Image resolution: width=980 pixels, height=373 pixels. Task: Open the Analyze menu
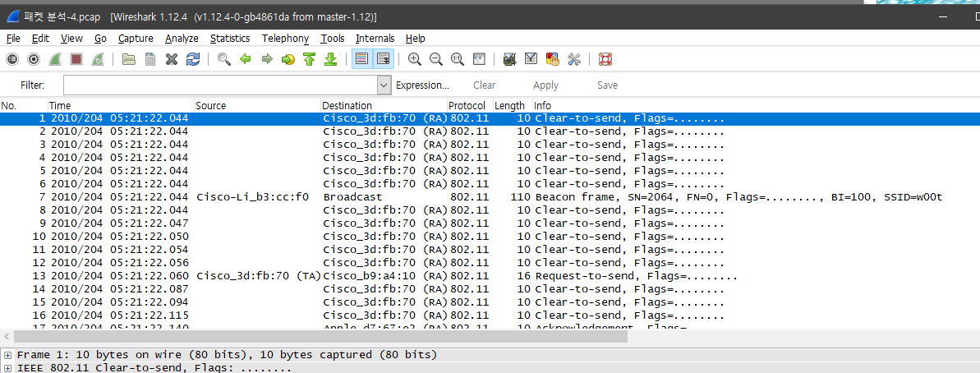[x=182, y=39]
